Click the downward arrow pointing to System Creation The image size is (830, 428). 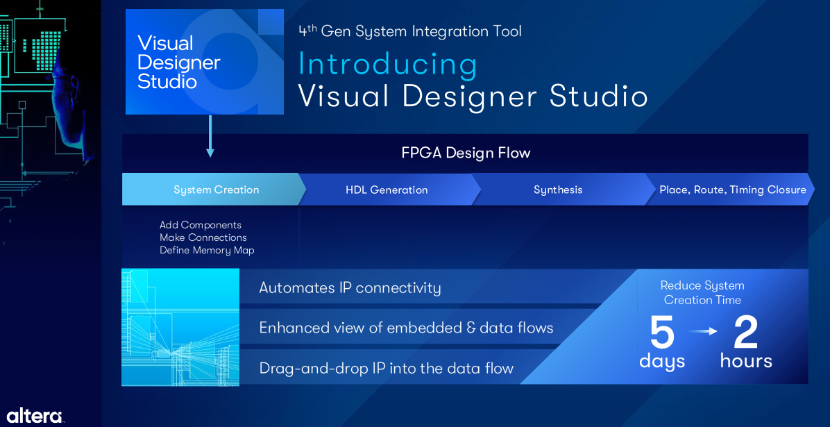click(210, 139)
